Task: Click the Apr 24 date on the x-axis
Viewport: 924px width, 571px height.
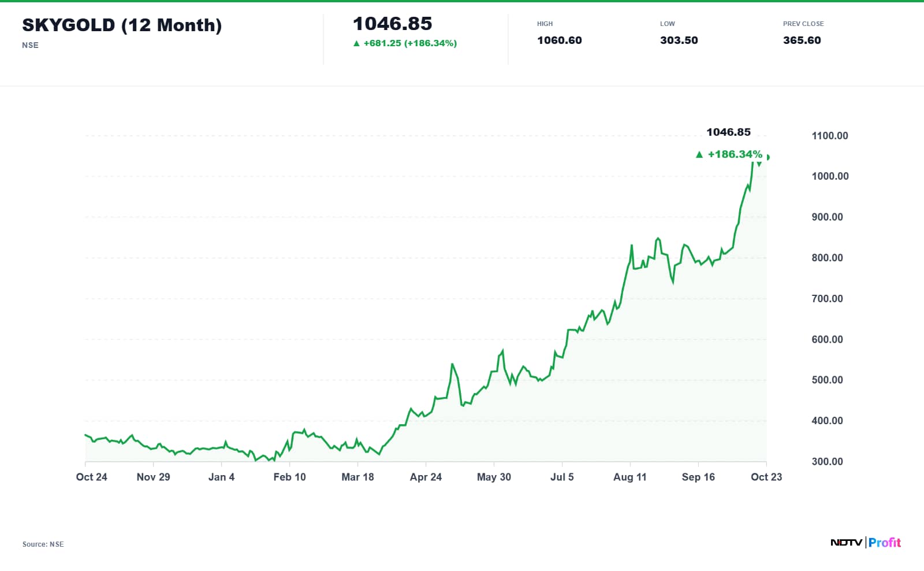Action: tap(426, 477)
